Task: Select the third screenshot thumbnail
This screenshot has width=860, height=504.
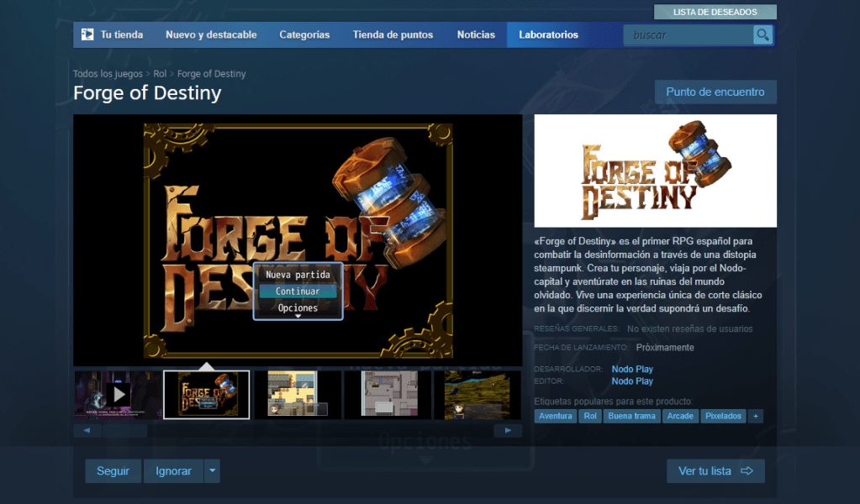Action: click(298, 394)
